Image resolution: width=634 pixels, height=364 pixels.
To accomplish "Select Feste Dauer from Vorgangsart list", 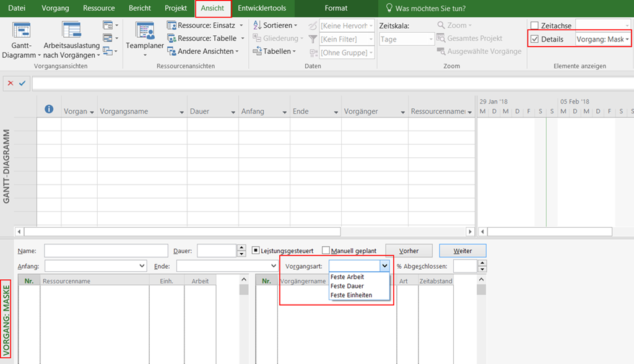I will (x=347, y=286).
